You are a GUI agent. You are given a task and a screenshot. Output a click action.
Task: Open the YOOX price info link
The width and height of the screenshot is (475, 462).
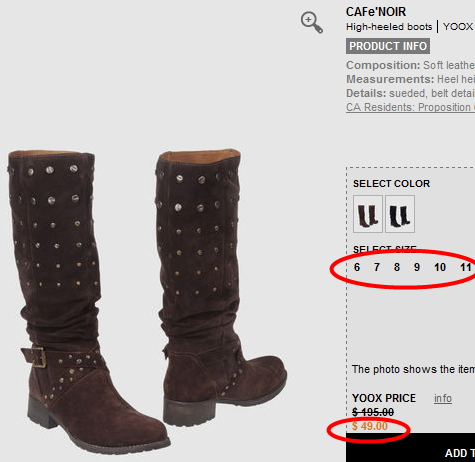pos(443,398)
